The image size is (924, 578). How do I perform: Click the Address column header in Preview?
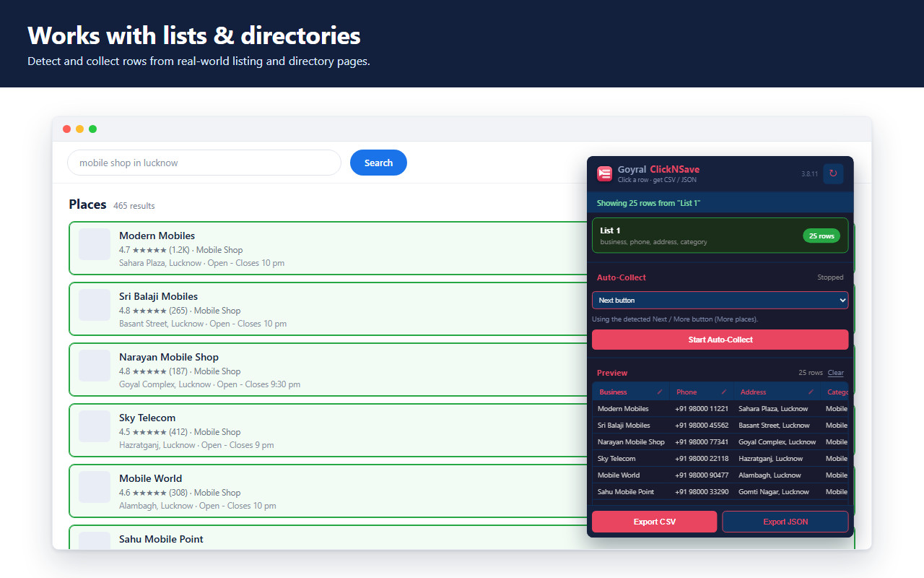click(x=777, y=392)
